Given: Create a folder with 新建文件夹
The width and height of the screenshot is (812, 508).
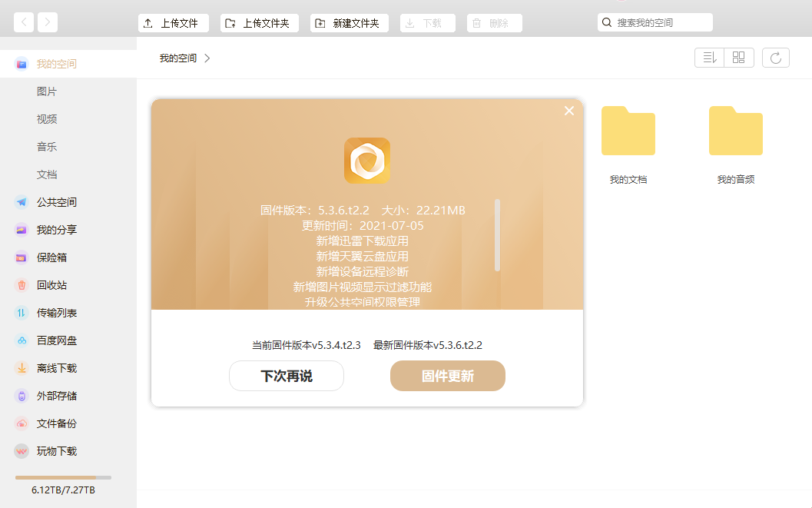Looking at the screenshot, I should click(x=350, y=23).
